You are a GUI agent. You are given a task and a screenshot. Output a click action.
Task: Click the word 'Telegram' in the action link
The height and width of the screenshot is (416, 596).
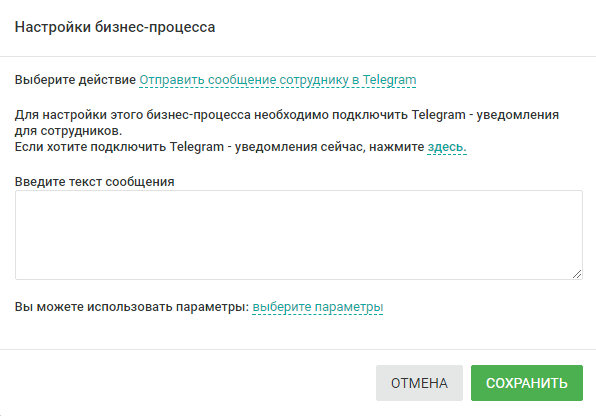point(389,80)
